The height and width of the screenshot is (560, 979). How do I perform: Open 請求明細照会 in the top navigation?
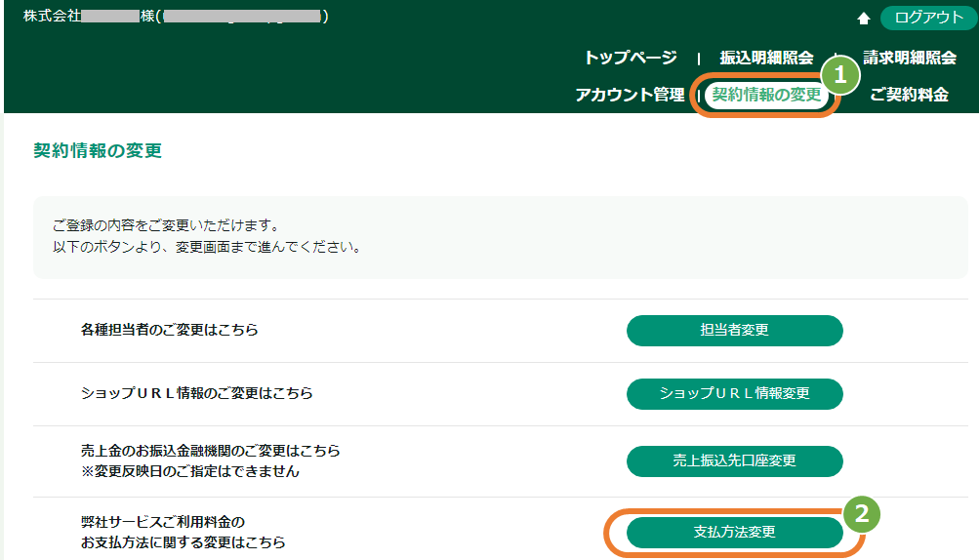pos(909,58)
